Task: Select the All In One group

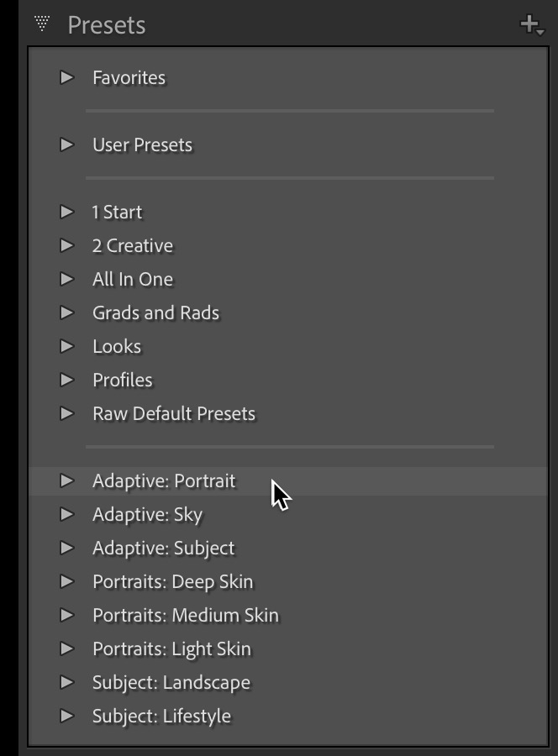Action: coord(133,279)
